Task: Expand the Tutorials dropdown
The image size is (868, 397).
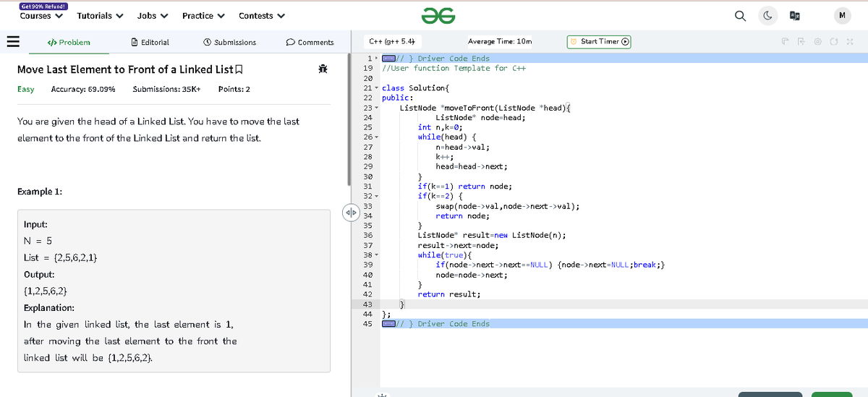Action: point(100,15)
